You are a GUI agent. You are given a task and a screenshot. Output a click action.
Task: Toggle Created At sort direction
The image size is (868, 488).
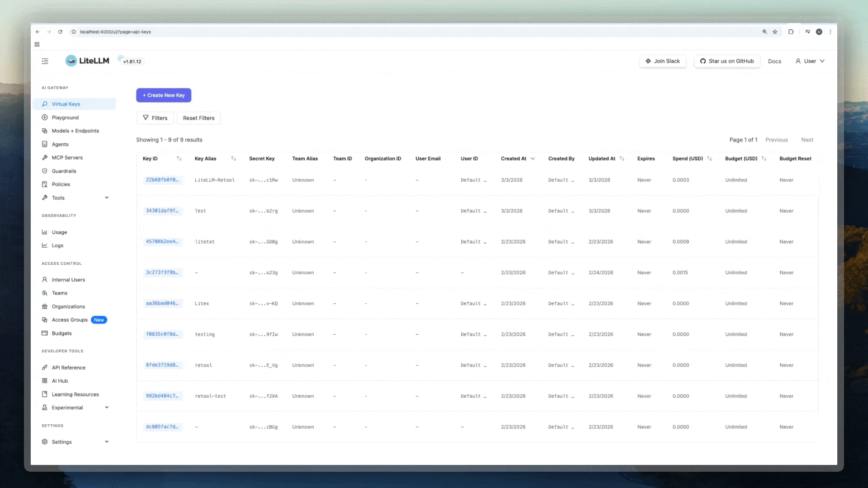point(533,159)
